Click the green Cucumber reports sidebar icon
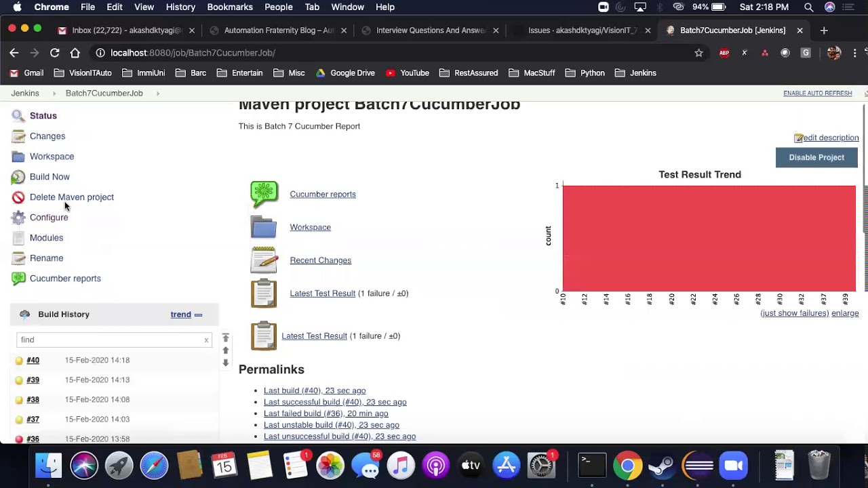 coord(18,279)
